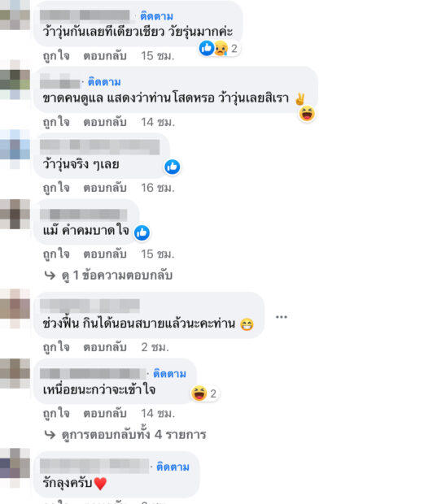Click the thumbs-up reaction on 'แม๊ คำคมบาดใจ' comment

pyautogui.click(x=142, y=232)
